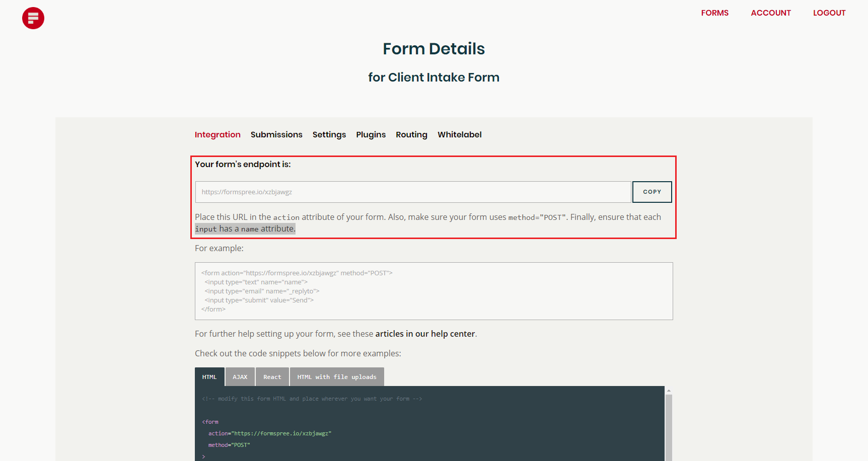
Task: Click LOGOUT to sign out
Action: coord(829,13)
